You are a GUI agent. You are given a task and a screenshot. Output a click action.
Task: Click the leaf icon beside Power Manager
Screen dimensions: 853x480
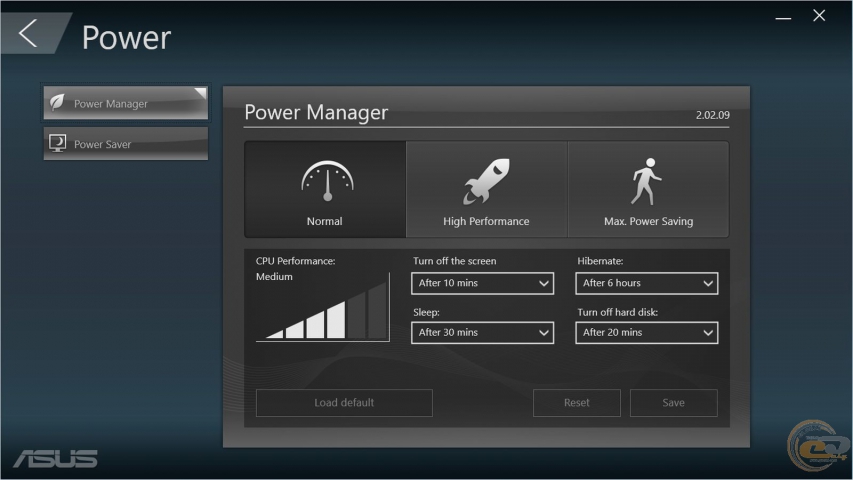click(57, 102)
